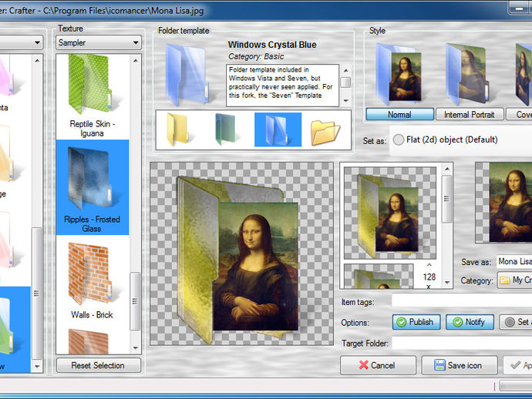Click the floppy disk Save icon
The image size is (532, 399).
click(x=439, y=365)
